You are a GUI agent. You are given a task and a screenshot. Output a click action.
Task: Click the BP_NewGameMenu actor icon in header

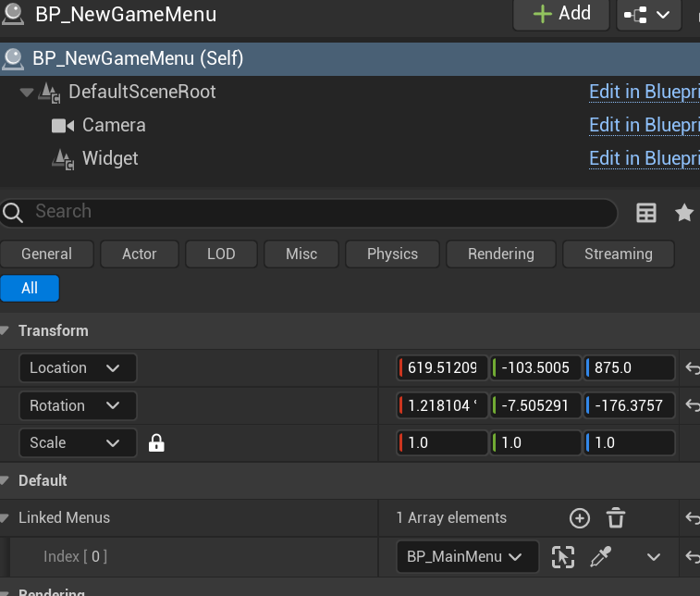[x=13, y=14]
